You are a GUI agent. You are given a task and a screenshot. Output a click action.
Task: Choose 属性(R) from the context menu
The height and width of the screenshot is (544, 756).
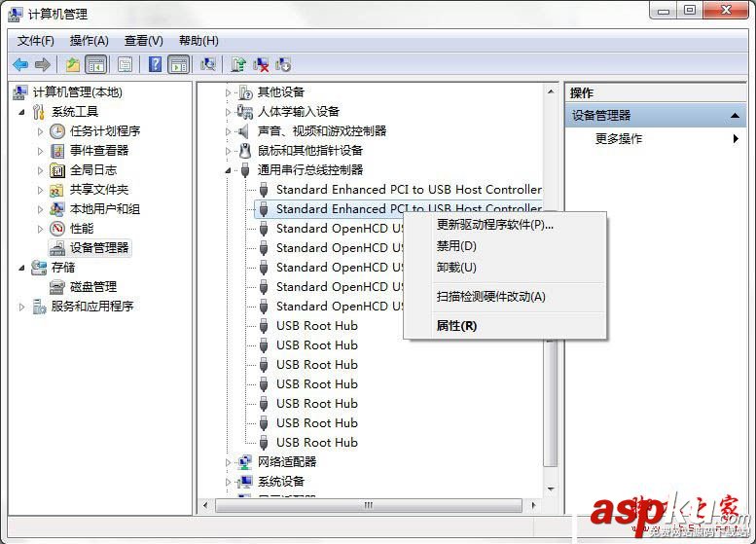505,326
